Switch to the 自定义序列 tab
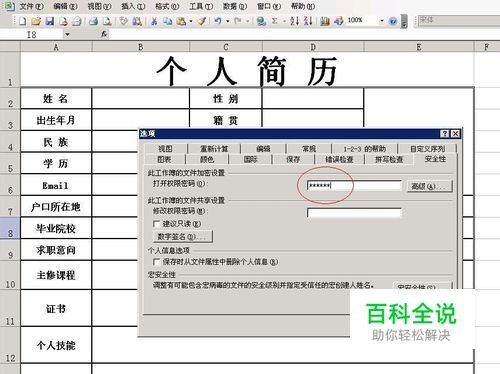 (x=428, y=149)
